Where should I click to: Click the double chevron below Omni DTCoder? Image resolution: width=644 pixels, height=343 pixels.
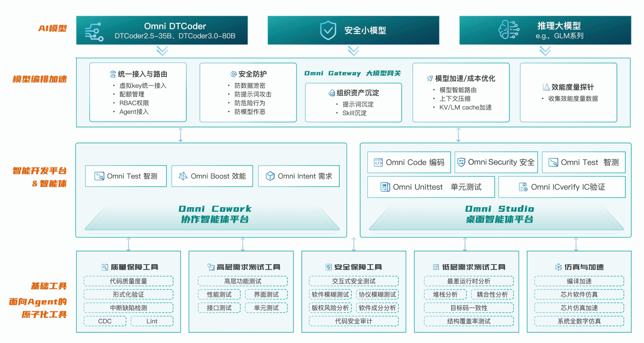click(x=162, y=51)
